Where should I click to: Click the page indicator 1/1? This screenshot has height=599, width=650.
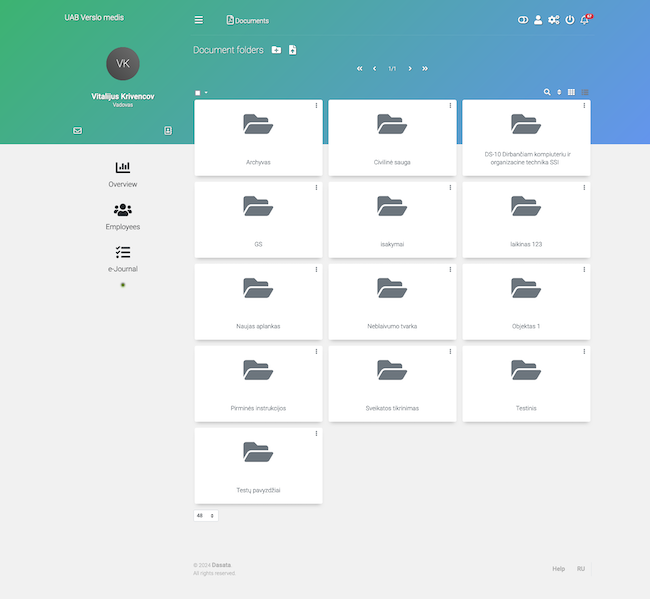(392, 69)
